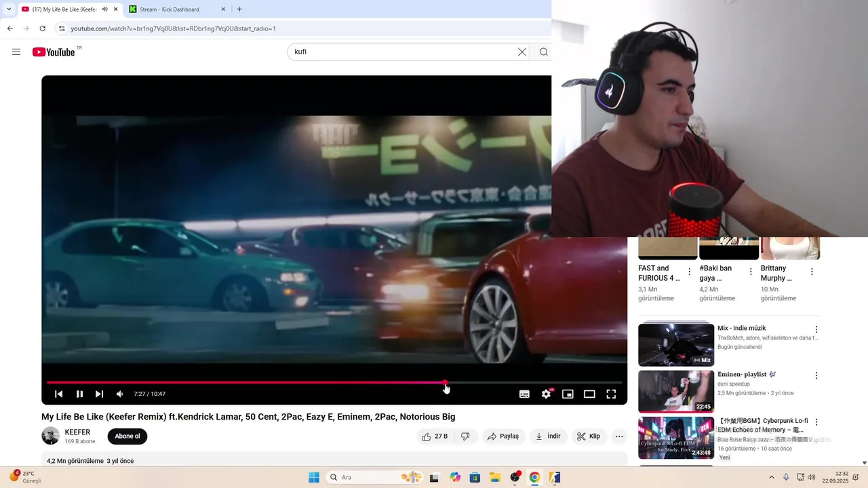
Task: Share the video via Paylaş
Action: click(x=504, y=436)
